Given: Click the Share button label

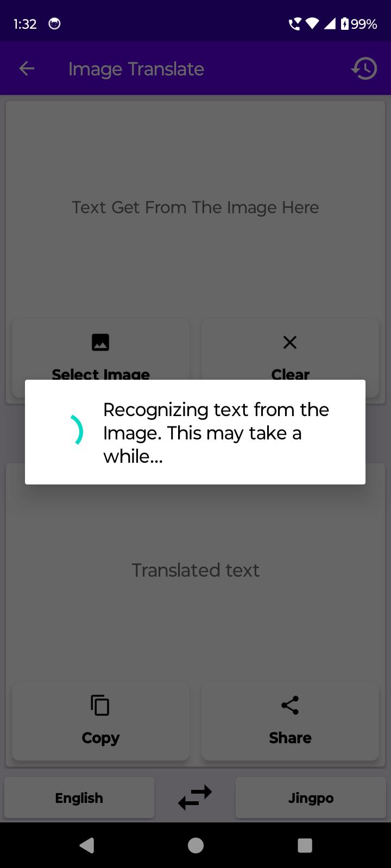Looking at the screenshot, I should pyautogui.click(x=290, y=738).
